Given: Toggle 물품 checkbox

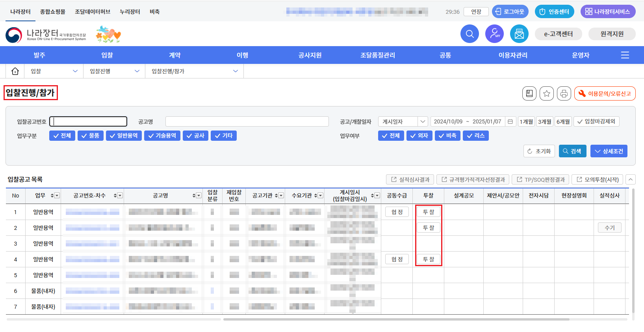Looking at the screenshot, I should (x=91, y=136).
